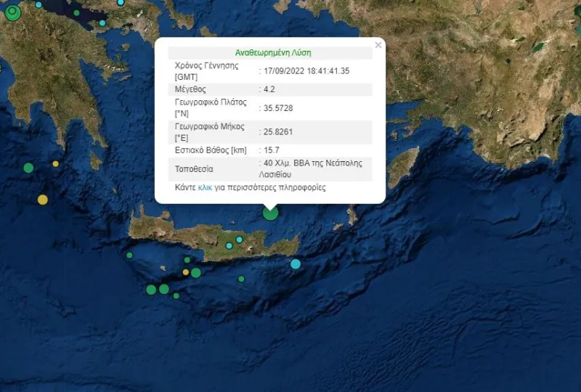Viewport: 581px width, 392px height.
Task: Click the 'Εστιακό Βάθος [km]' label
Action: (211, 150)
